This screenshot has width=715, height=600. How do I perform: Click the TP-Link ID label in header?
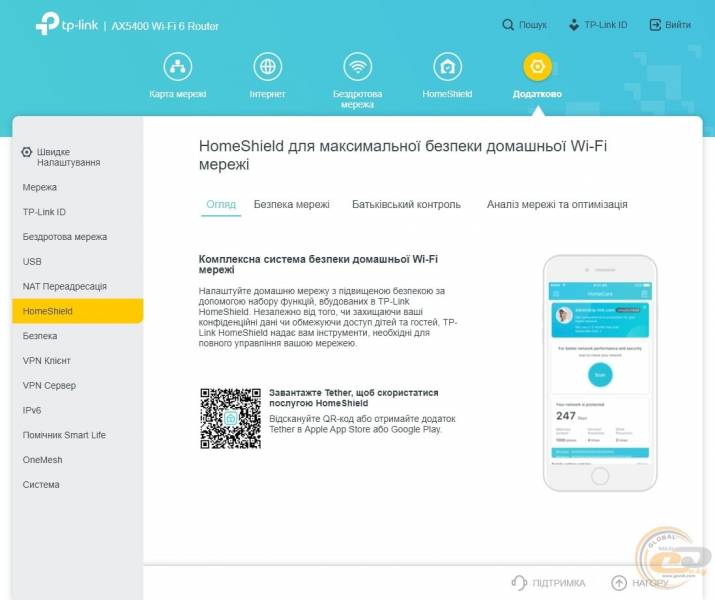click(x=606, y=25)
